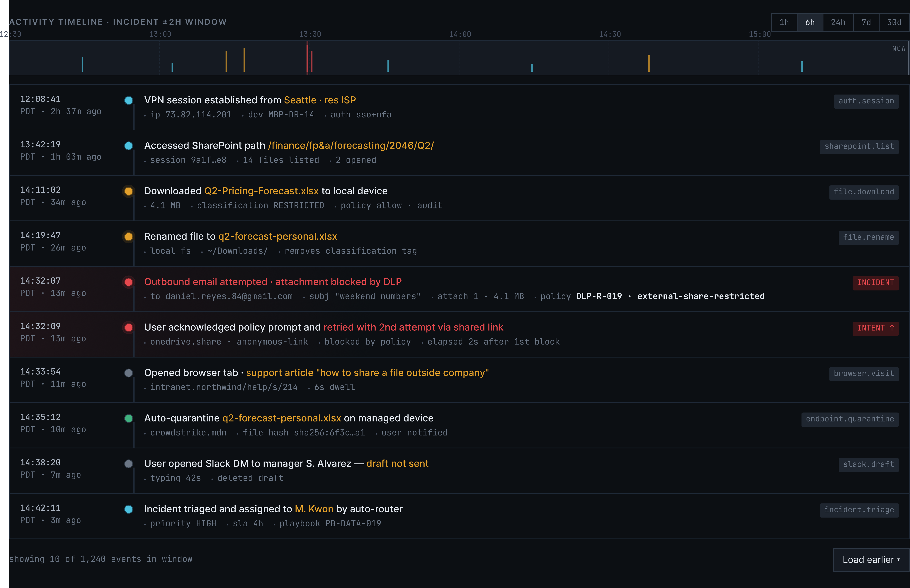Click the blue timeline marker before 14:30
Image resolution: width=910 pixels, height=588 pixels.
coord(532,68)
